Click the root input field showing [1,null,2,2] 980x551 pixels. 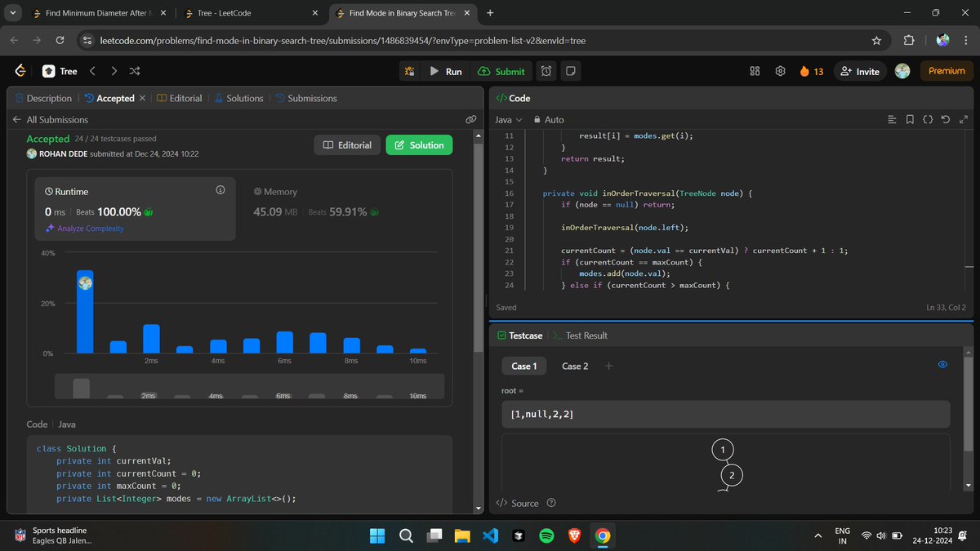tap(724, 415)
